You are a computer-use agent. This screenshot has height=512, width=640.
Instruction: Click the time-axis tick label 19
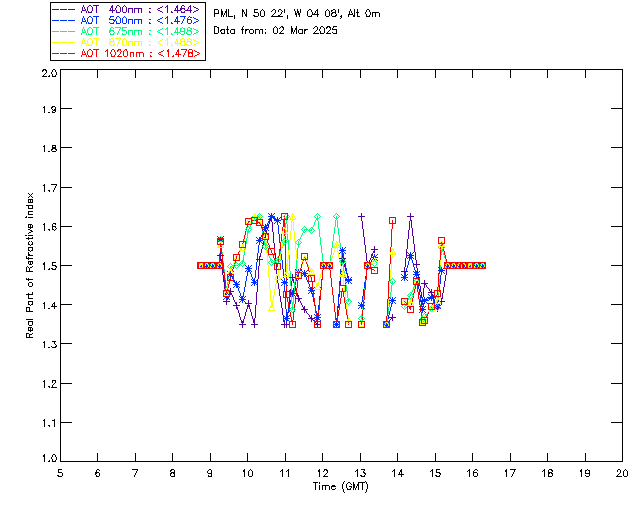pyautogui.click(x=585, y=473)
